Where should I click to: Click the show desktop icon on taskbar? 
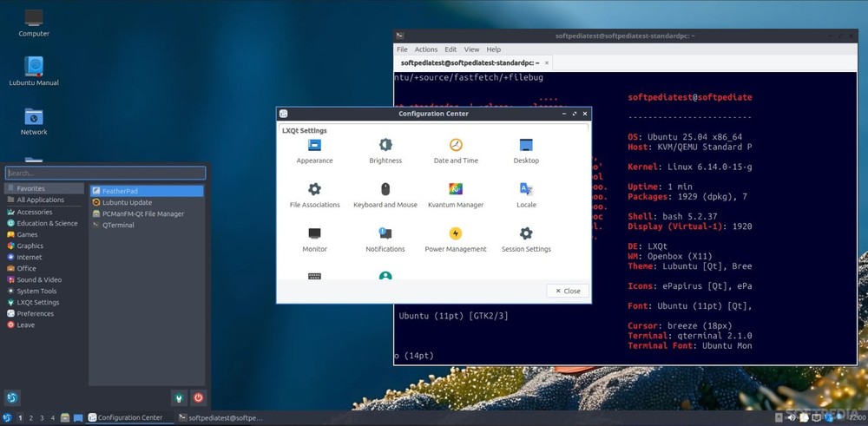[x=78, y=417]
